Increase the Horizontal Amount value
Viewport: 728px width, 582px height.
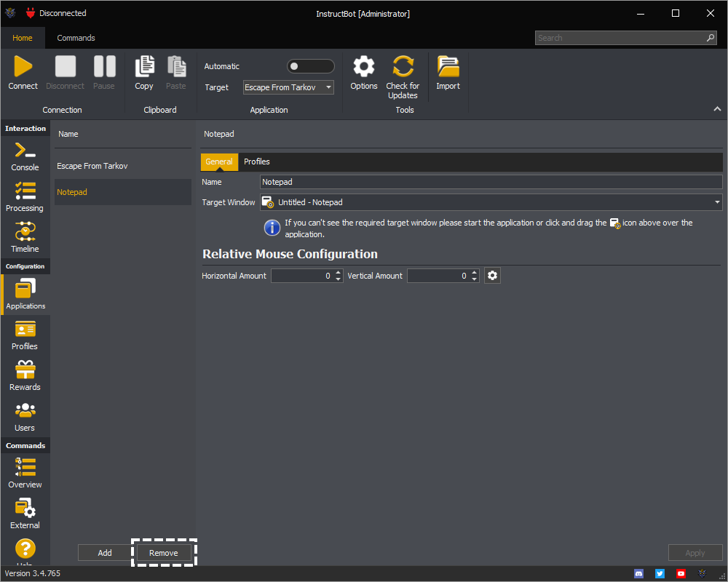338,272
